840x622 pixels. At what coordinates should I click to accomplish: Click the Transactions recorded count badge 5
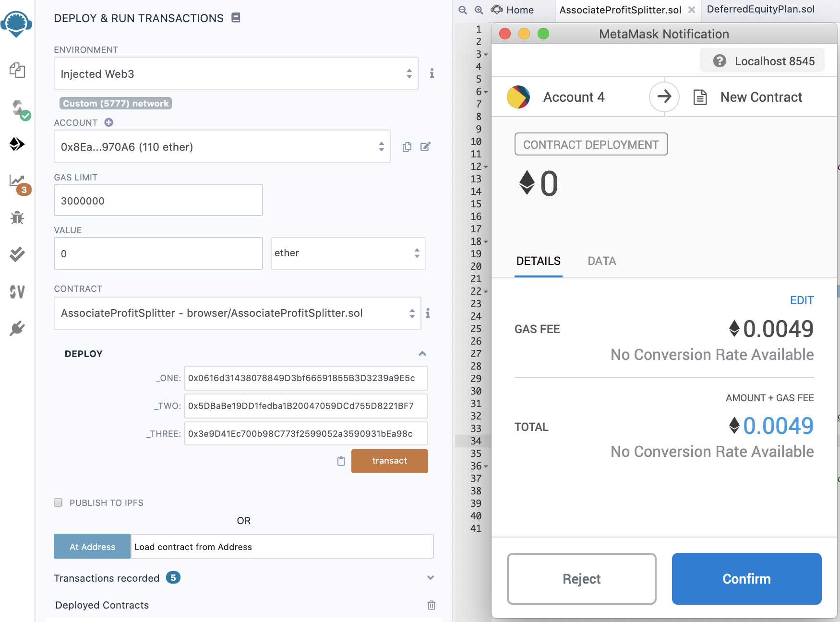(x=173, y=577)
